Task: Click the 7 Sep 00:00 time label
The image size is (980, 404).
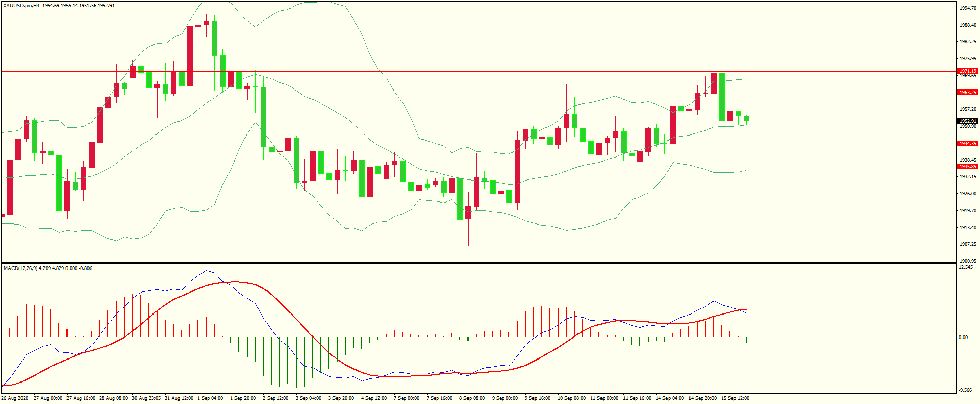Action: tap(407, 398)
